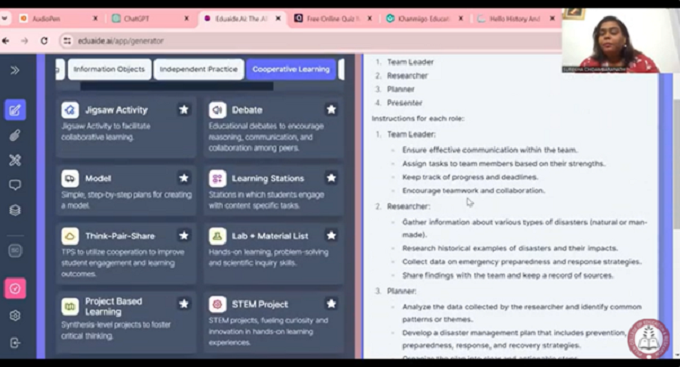680x367 pixels.
Task: Favorite the Debate card with its star
Action: click(x=331, y=110)
